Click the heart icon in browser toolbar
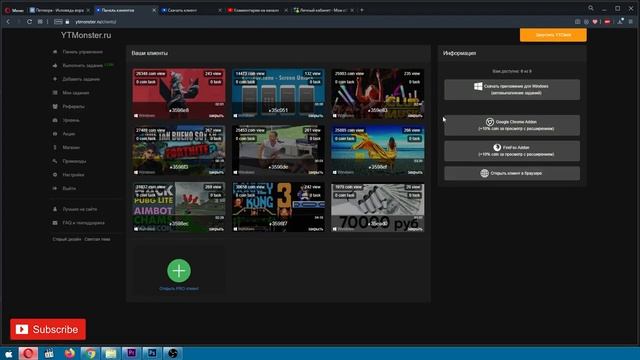 click(x=595, y=22)
